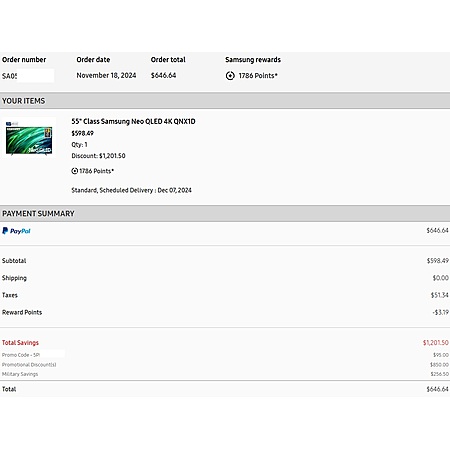This screenshot has height=450, width=450.
Task: Click the Subtotal label
Action: tap(14, 261)
